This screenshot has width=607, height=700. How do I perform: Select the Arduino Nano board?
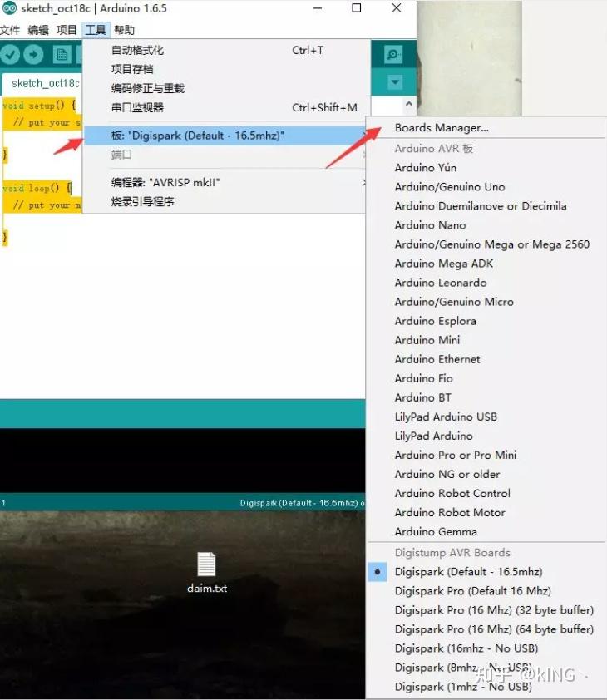[x=486, y=225]
